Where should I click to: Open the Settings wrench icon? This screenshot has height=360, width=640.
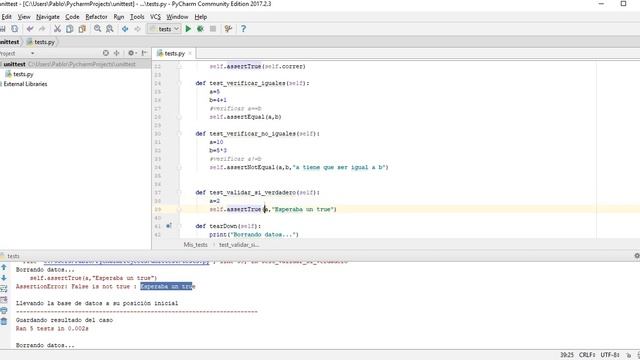click(228, 29)
